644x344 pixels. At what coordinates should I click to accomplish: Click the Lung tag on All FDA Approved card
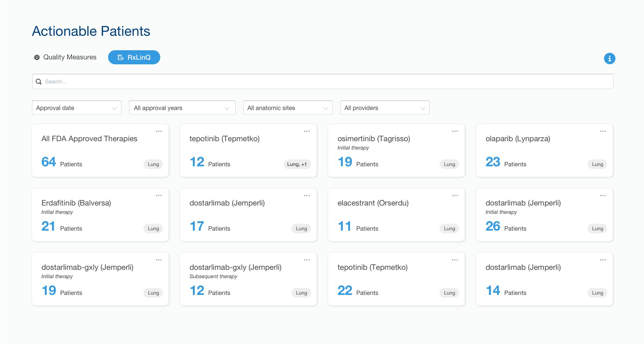[x=153, y=164]
